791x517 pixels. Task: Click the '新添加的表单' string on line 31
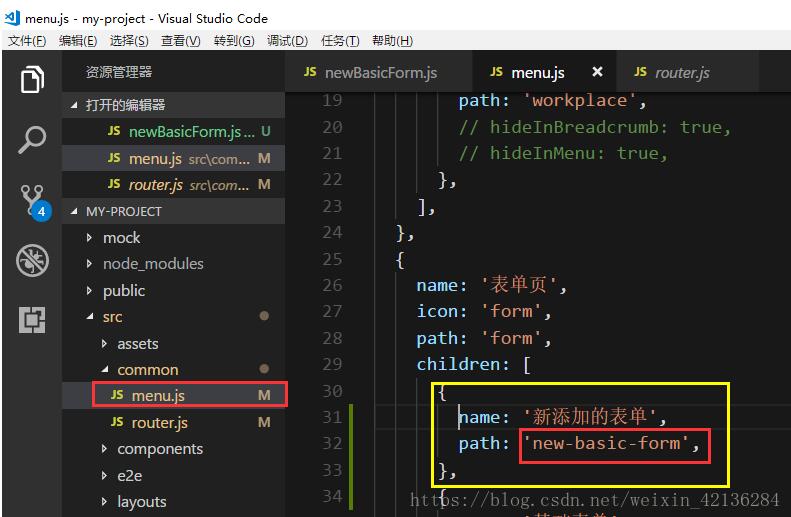click(590, 417)
